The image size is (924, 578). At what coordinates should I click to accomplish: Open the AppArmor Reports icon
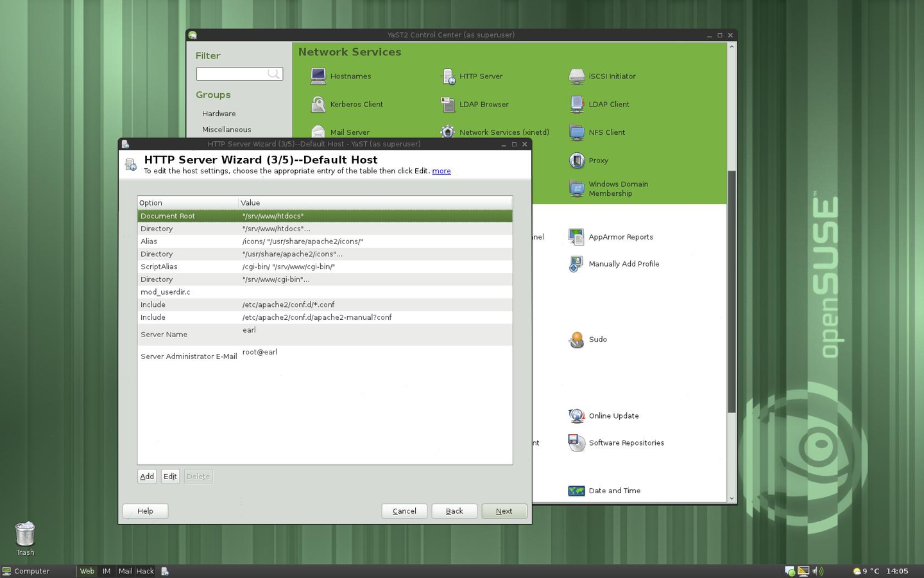[577, 237]
